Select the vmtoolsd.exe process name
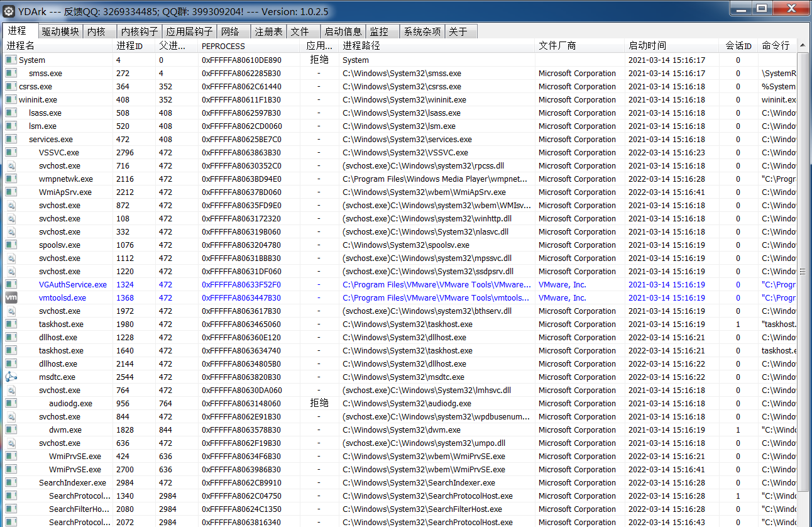The width and height of the screenshot is (812, 527). point(62,298)
